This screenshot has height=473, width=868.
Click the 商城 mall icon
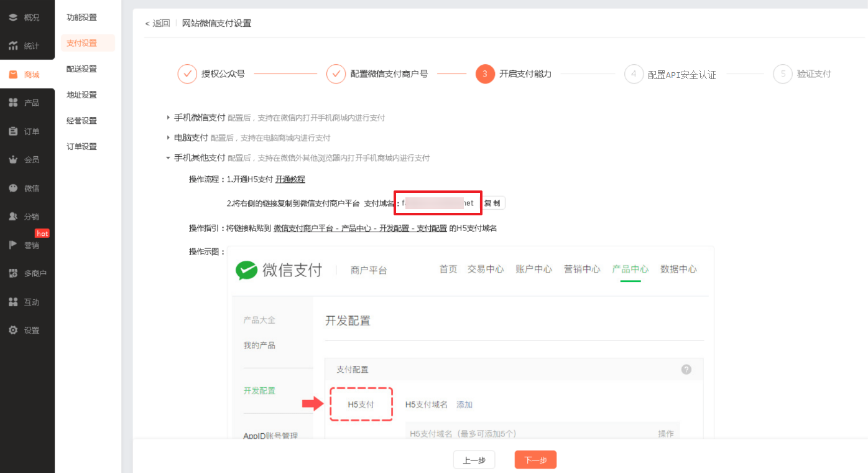pyautogui.click(x=13, y=75)
